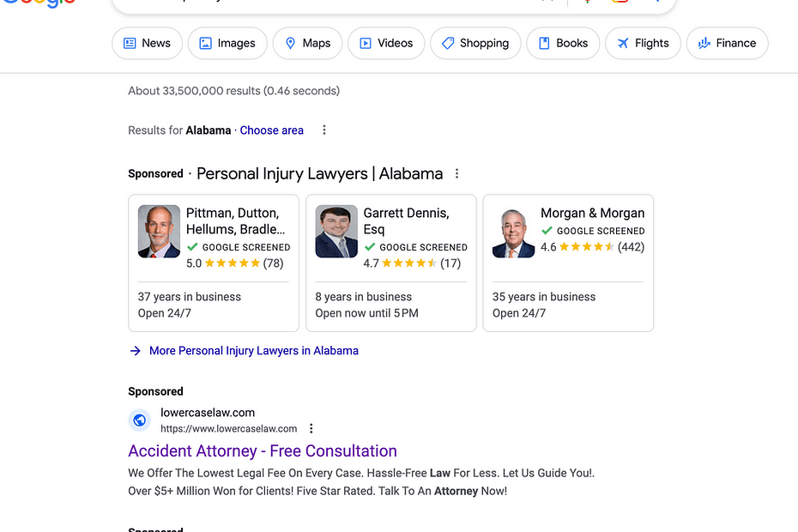Click green Google Screened check on Garrett Dennis card
Viewport: 798px width, 532px height.
coord(370,247)
